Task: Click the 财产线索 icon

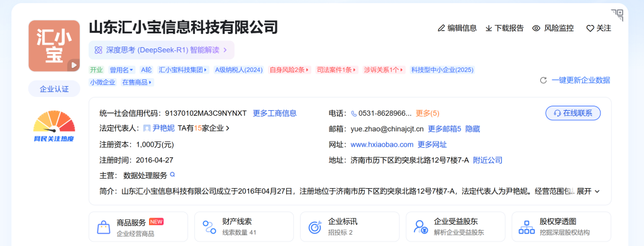Action: (209, 227)
